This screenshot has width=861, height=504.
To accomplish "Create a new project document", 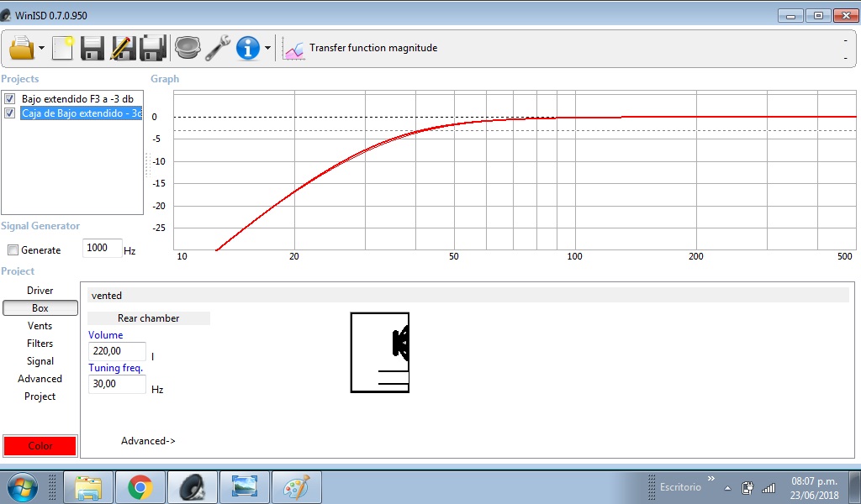I will coord(62,48).
